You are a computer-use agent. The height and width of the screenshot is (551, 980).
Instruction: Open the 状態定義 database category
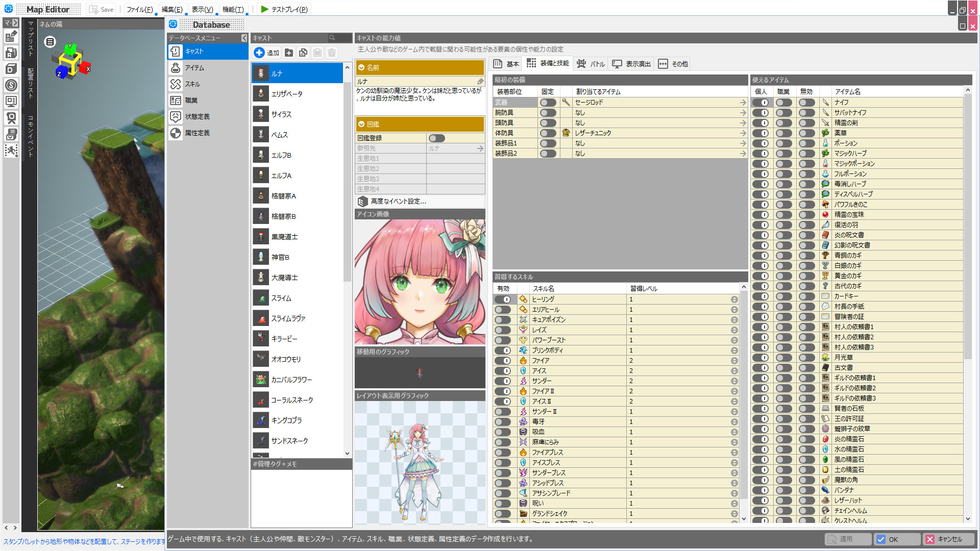tap(197, 117)
